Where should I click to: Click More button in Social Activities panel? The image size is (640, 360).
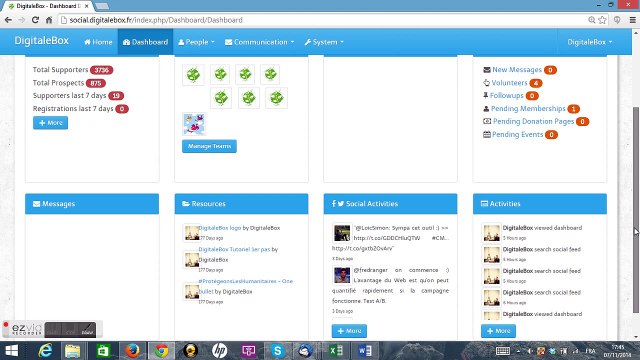pyautogui.click(x=349, y=331)
